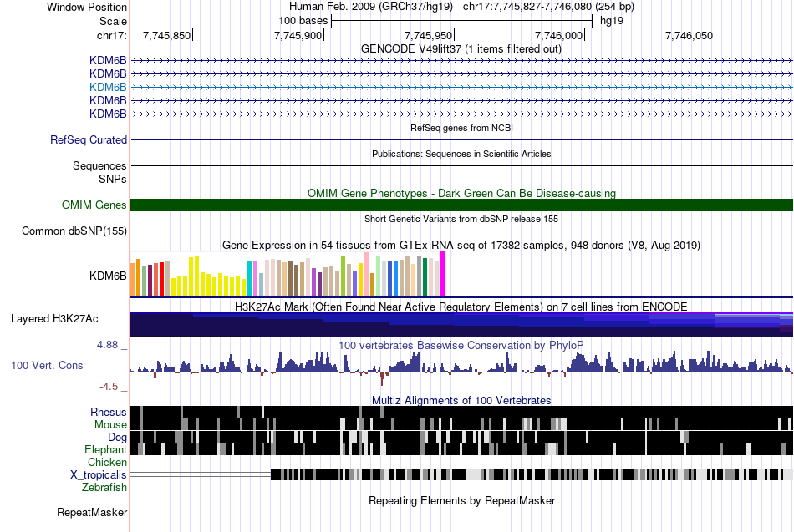Click the Elephant alignment row label

click(105, 449)
